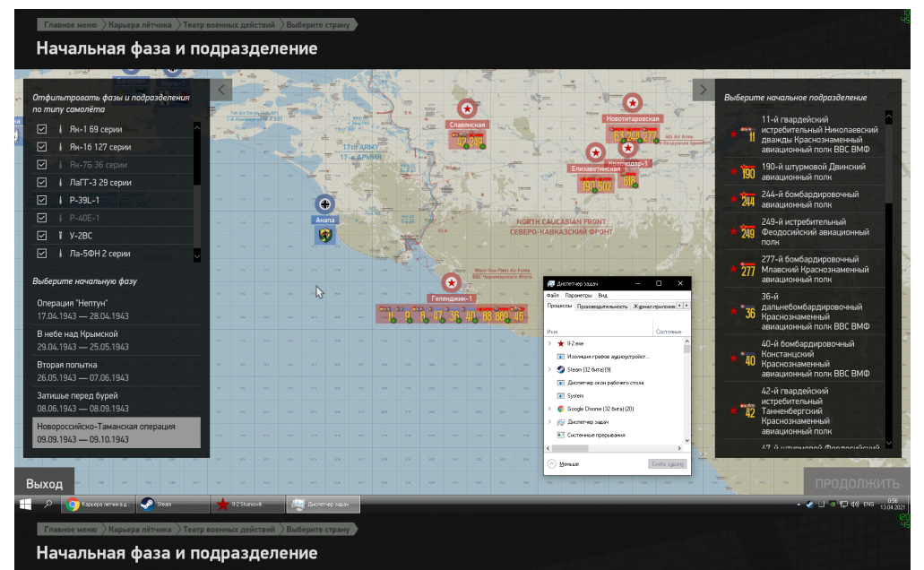Screen dimensions: 924x570
Task: Toggle the ЛаГГ-3 29 серии checkbox
Action: pyautogui.click(x=42, y=182)
